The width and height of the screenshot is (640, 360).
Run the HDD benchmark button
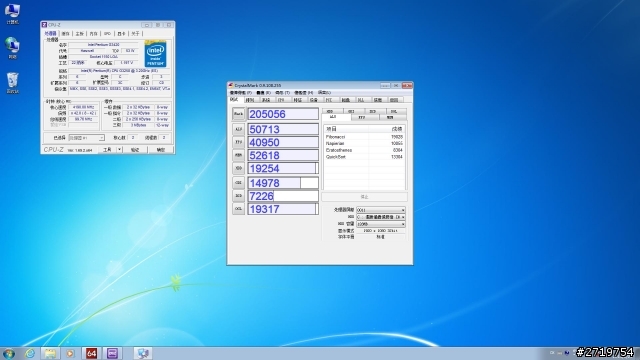coord(238,168)
